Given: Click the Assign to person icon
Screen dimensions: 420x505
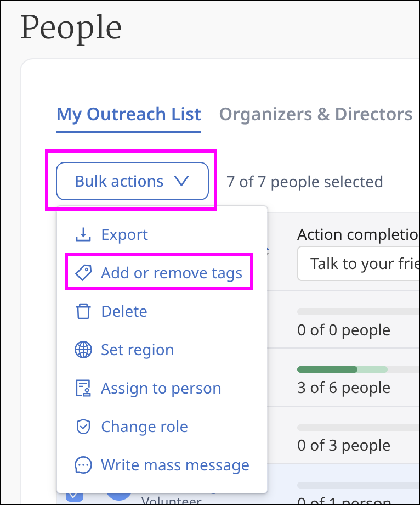Looking at the screenshot, I should (83, 388).
